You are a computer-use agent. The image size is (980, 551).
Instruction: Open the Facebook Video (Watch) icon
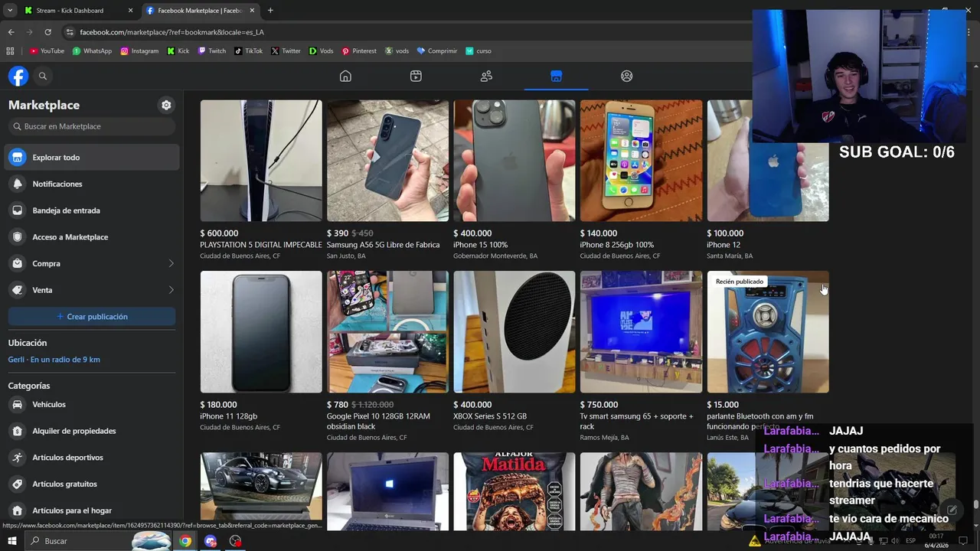416,76
